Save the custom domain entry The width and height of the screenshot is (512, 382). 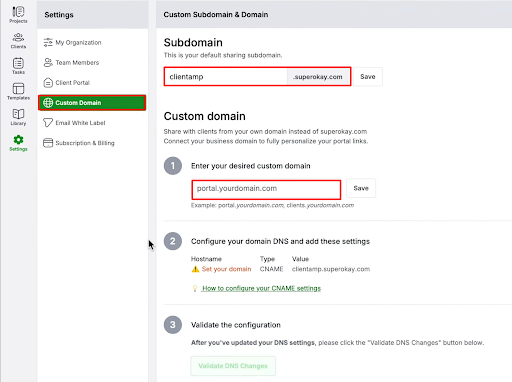(x=361, y=188)
